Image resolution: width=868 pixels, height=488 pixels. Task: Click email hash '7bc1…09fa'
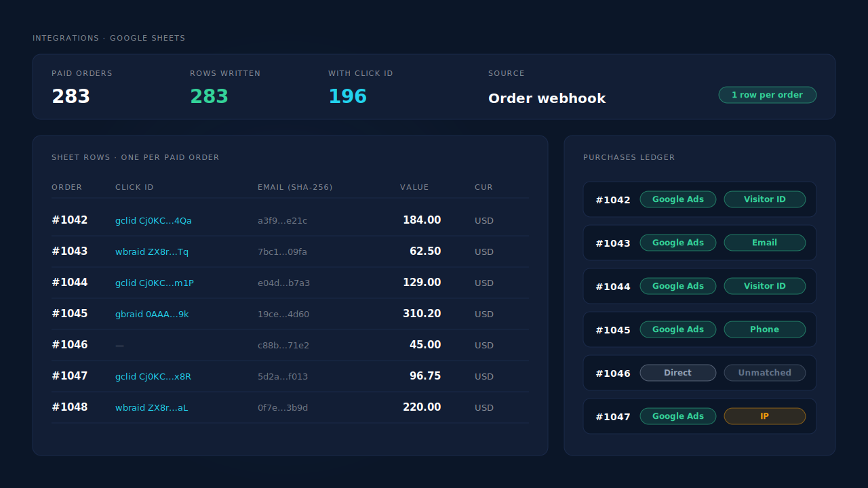(x=282, y=251)
